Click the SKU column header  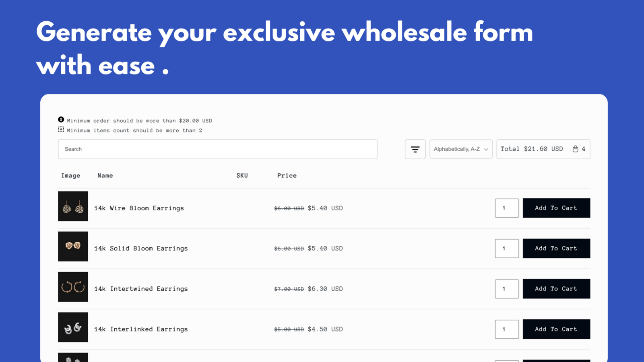pyautogui.click(x=242, y=175)
